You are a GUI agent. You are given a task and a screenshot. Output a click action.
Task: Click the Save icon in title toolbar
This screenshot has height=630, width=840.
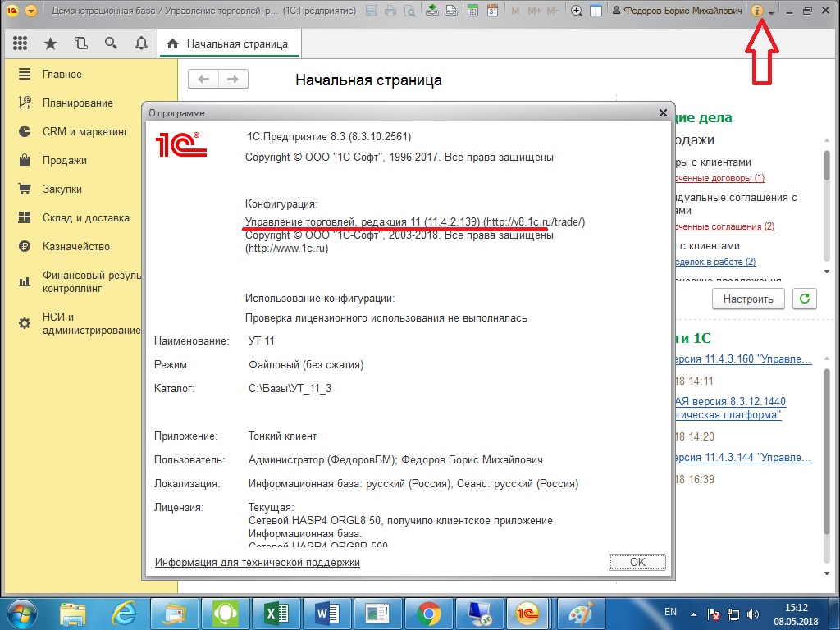pyautogui.click(x=372, y=11)
